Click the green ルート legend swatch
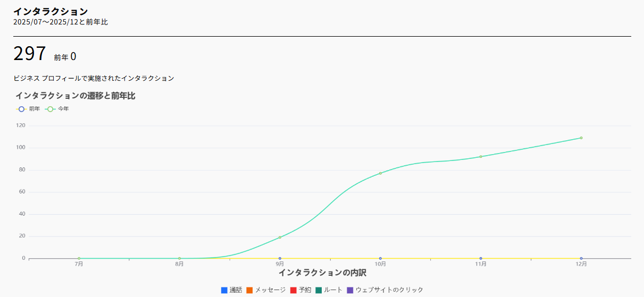Image resolution: width=644 pixels, height=297 pixels. click(x=319, y=290)
